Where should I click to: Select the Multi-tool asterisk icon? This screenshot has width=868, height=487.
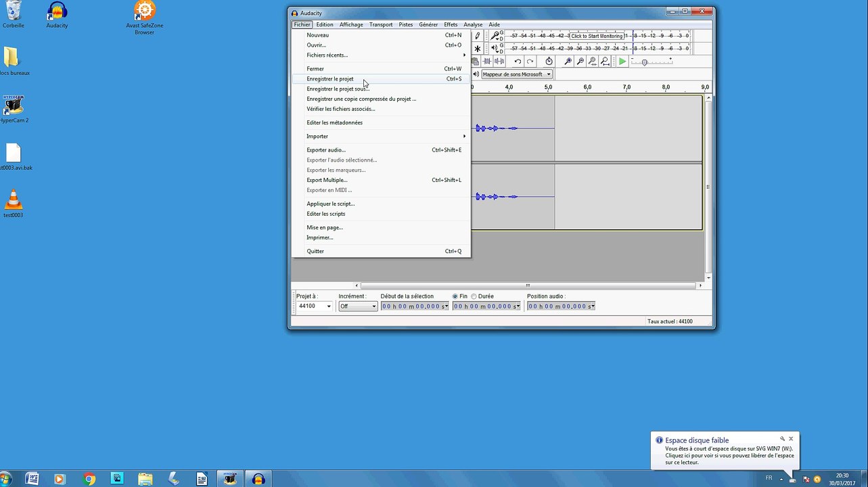tap(478, 49)
